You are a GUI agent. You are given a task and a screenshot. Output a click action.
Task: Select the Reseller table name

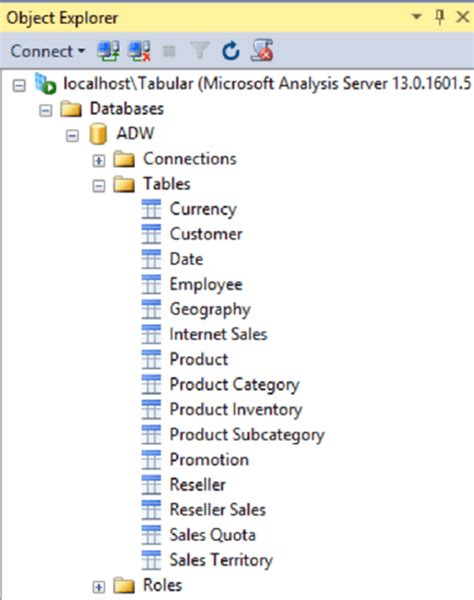point(197,484)
